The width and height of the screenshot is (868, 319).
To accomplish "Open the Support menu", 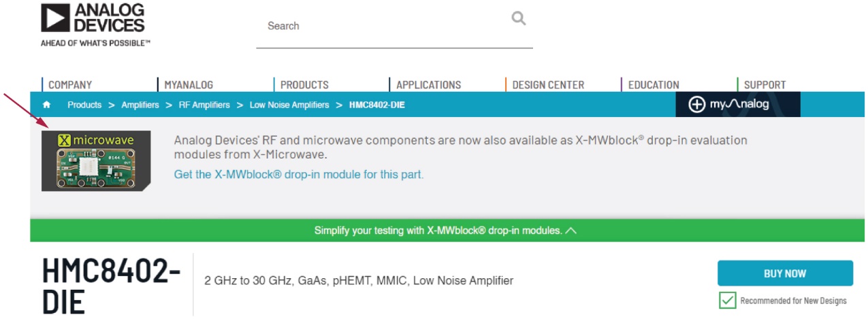I will tap(765, 85).
